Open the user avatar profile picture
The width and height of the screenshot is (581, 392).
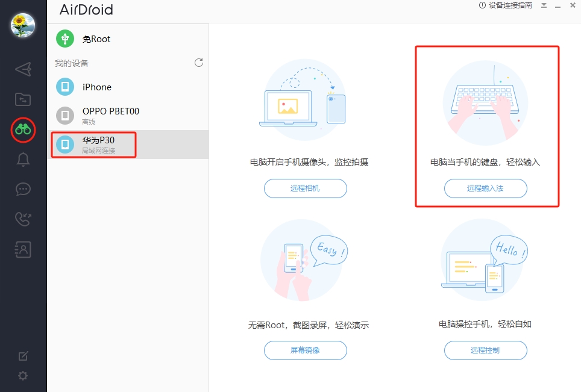coord(23,25)
